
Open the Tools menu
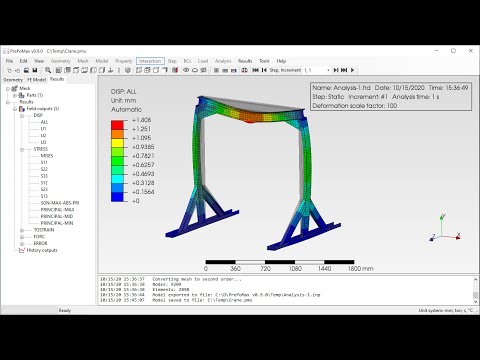(x=264, y=61)
